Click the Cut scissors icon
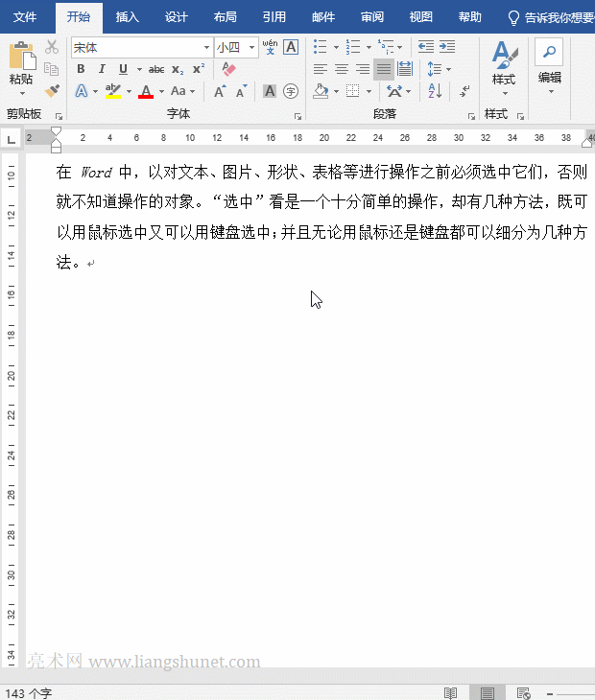 tap(52, 46)
